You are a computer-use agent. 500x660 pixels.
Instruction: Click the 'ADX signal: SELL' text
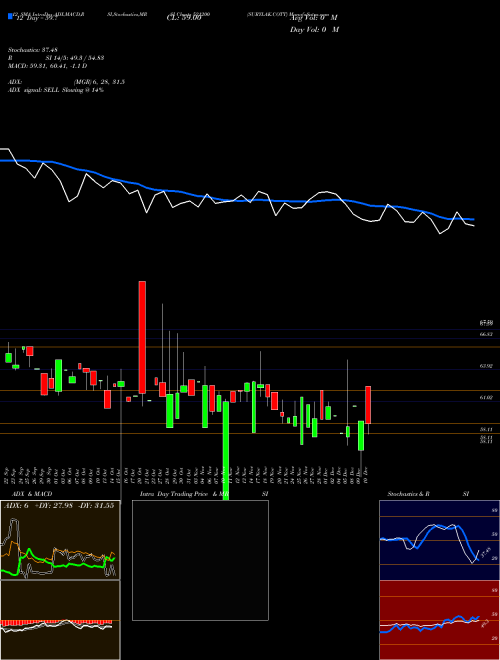coord(34,90)
